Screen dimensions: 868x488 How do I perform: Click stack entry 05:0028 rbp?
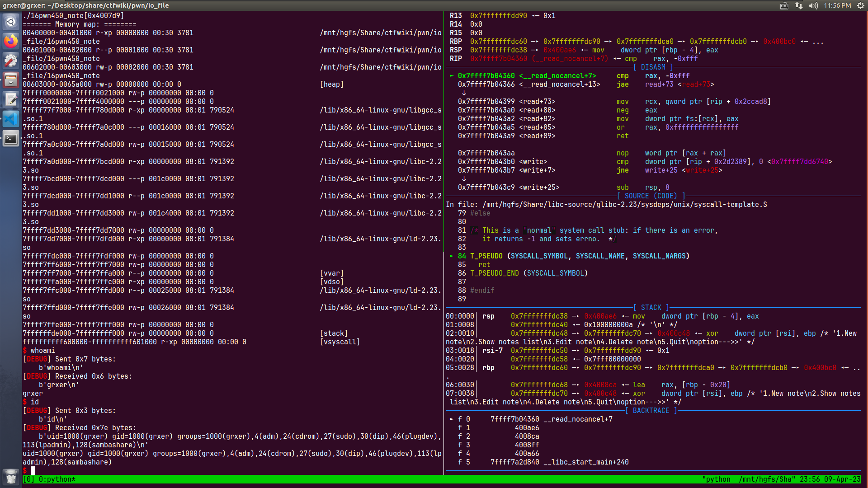[x=653, y=368]
